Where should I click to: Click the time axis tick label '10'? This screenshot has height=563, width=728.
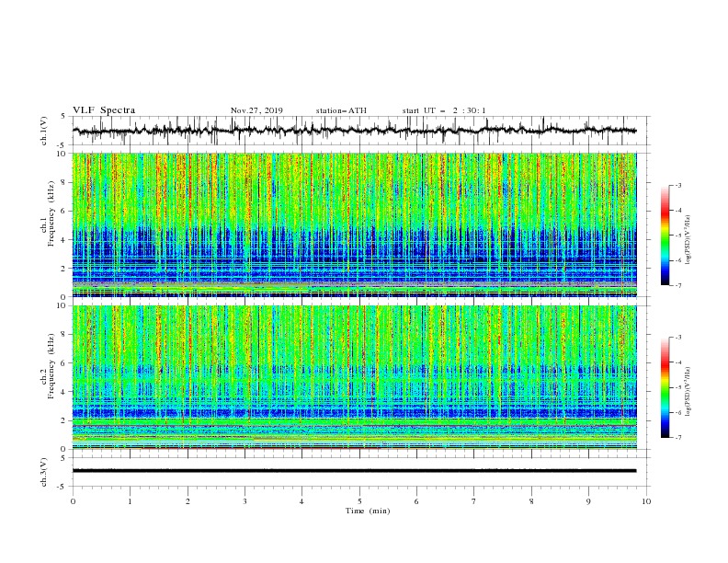[x=646, y=501]
